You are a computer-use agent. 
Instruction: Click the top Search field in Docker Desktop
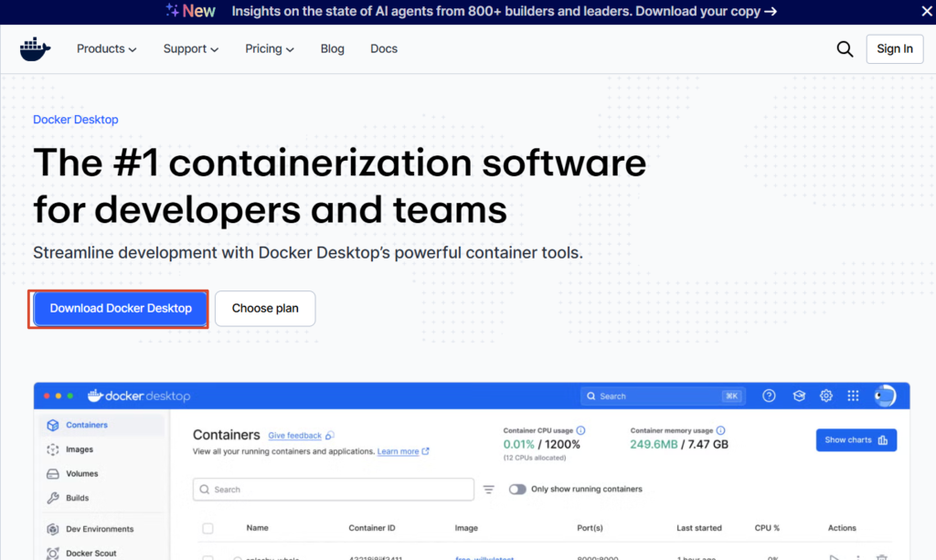point(663,396)
